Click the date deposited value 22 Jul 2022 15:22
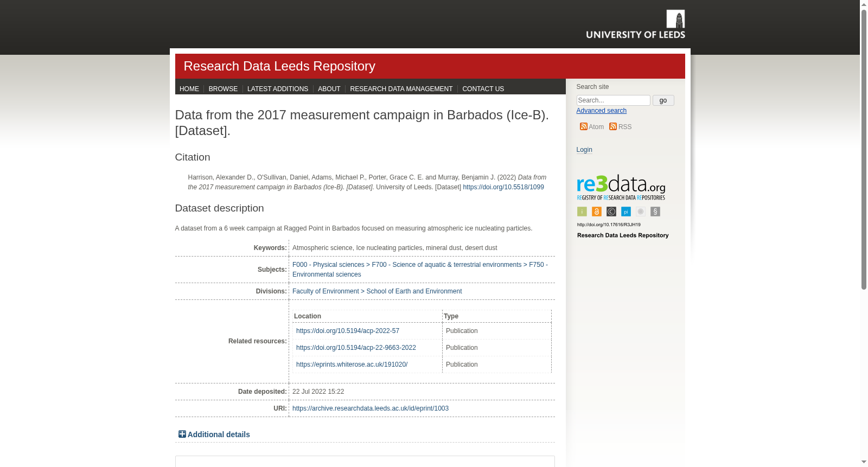The width and height of the screenshot is (868, 467). [318, 392]
